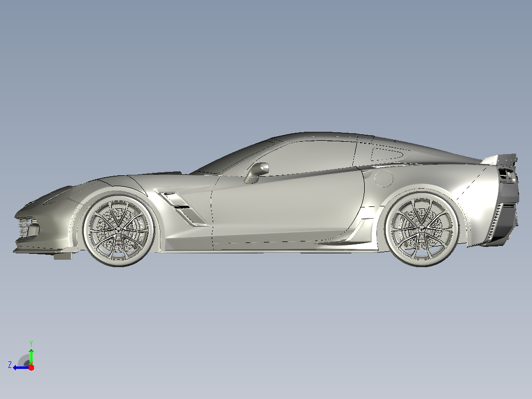Click the car's door panel
The image size is (532, 399).
tap(287, 207)
